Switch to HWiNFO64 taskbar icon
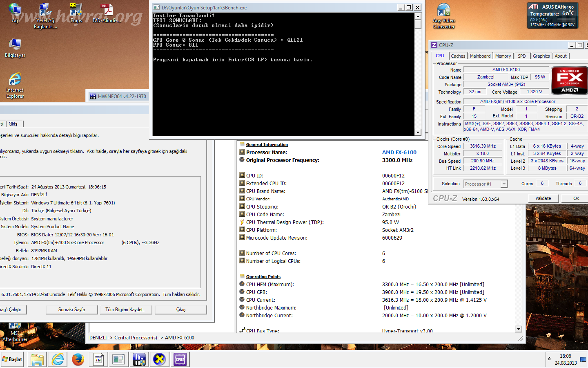 139,359
